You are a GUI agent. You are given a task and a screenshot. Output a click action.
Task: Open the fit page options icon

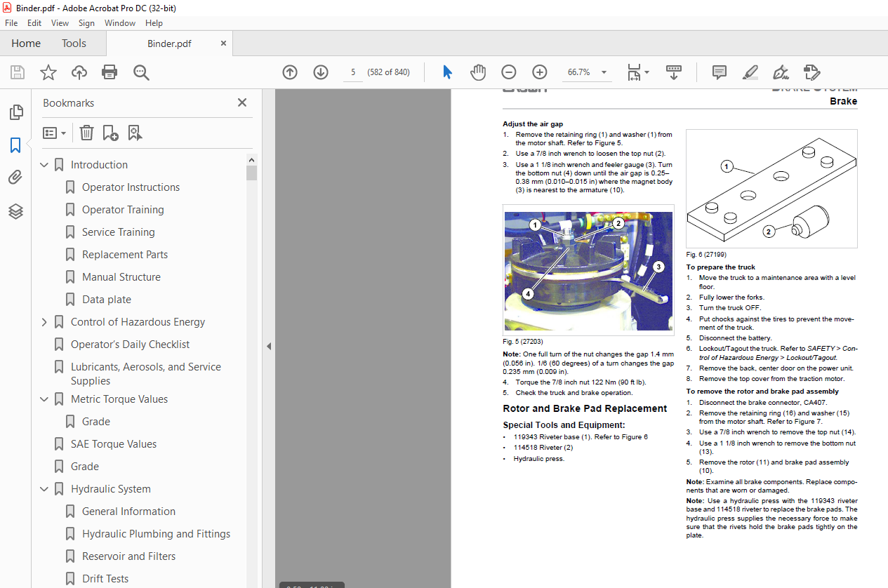[x=637, y=72]
